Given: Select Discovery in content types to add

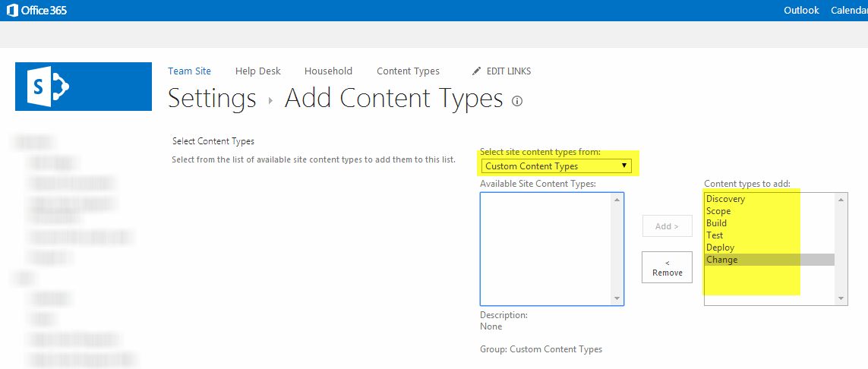Looking at the screenshot, I should (x=725, y=199).
